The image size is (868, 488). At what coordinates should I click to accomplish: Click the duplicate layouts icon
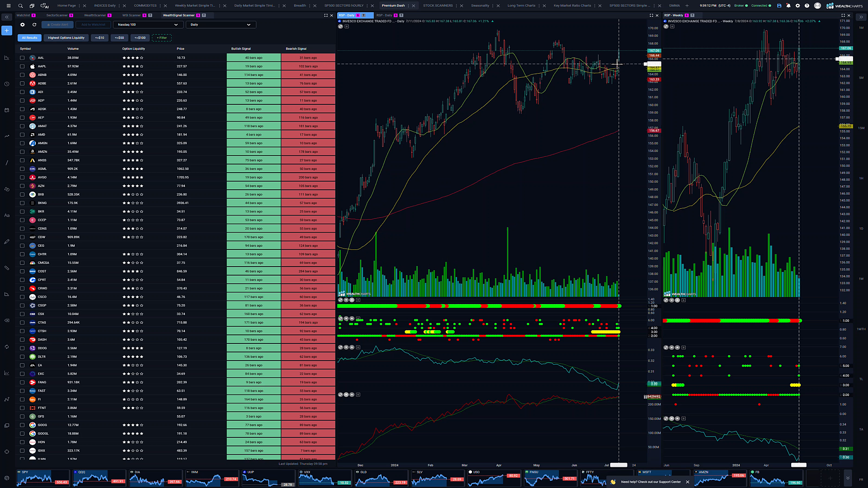(x=32, y=6)
